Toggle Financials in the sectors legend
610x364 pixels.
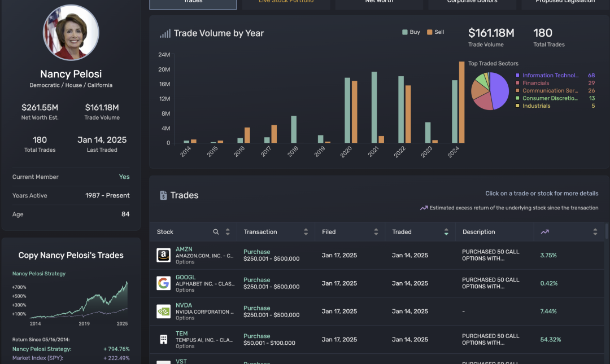pyautogui.click(x=535, y=83)
